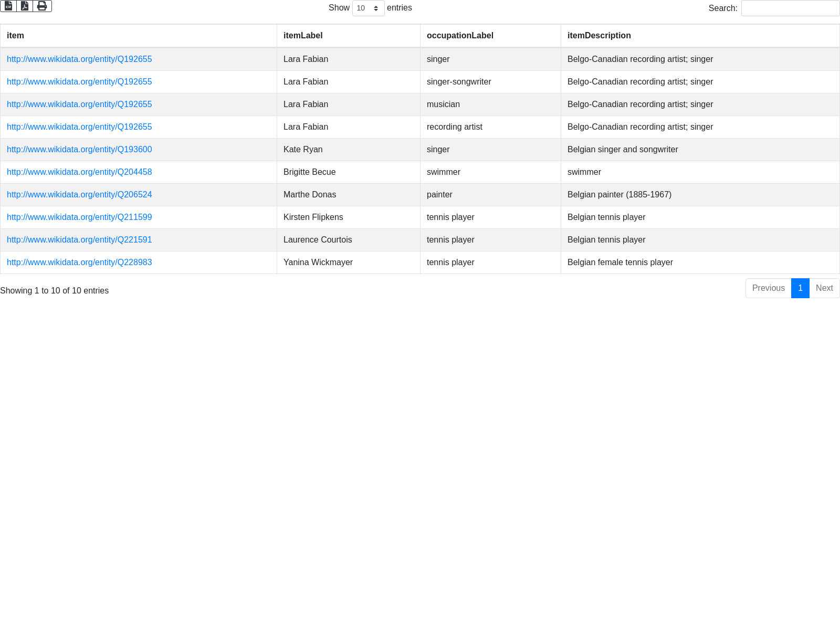Open Wikidata link for Laurence Courtois

pyautogui.click(x=79, y=240)
